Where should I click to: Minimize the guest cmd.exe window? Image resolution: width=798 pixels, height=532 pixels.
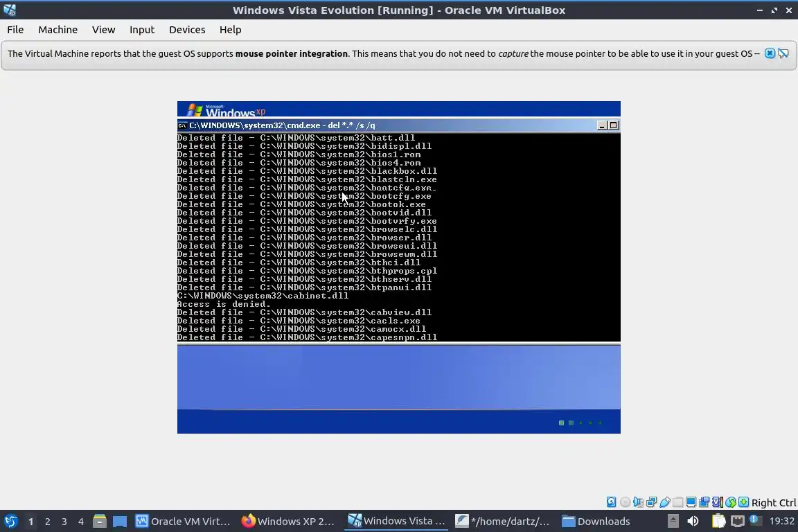(602, 125)
